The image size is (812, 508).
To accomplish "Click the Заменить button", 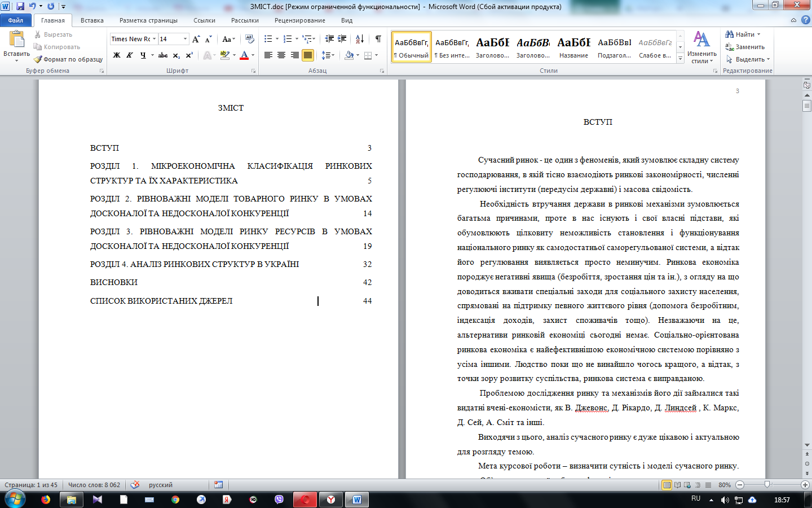I will tap(745, 47).
